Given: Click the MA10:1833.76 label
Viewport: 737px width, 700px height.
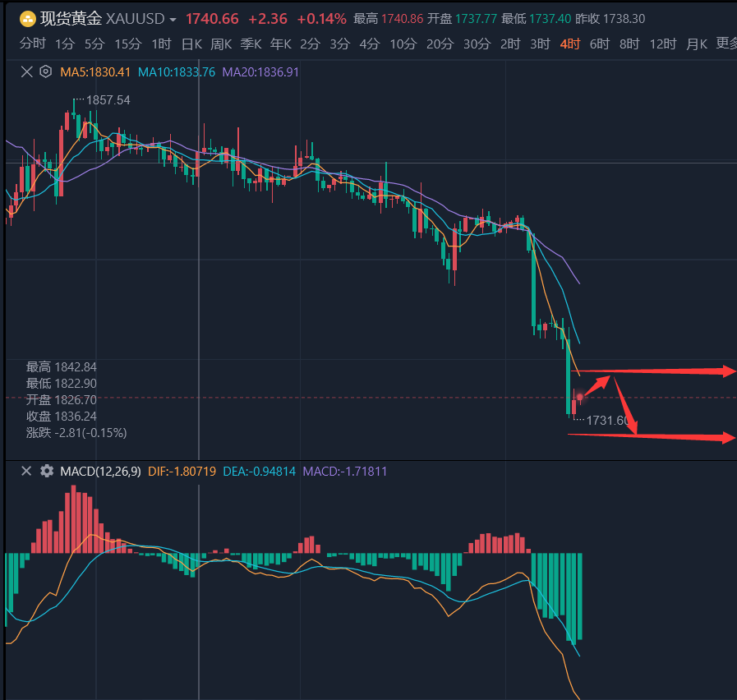Looking at the screenshot, I should point(177,72).
